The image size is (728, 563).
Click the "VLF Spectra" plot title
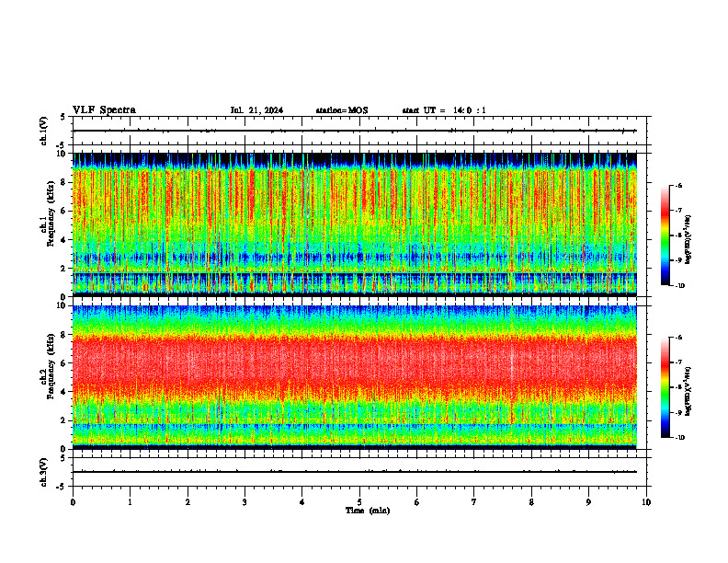coord(104,110)
